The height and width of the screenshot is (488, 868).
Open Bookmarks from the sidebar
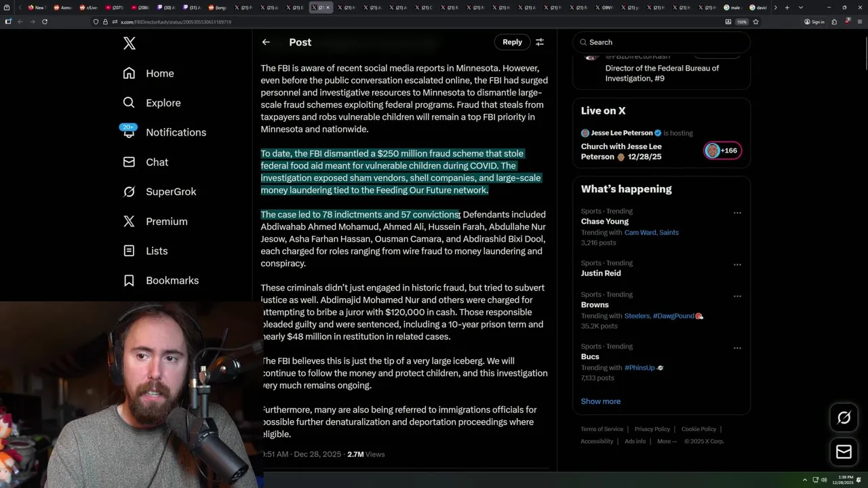coord(161,281)
